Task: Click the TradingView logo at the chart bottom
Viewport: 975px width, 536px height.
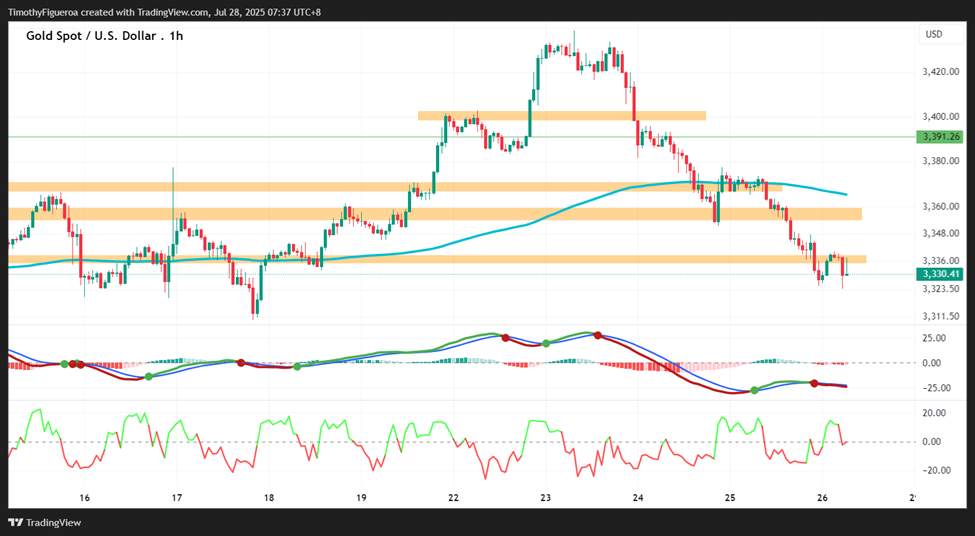Action: (44, 523)
